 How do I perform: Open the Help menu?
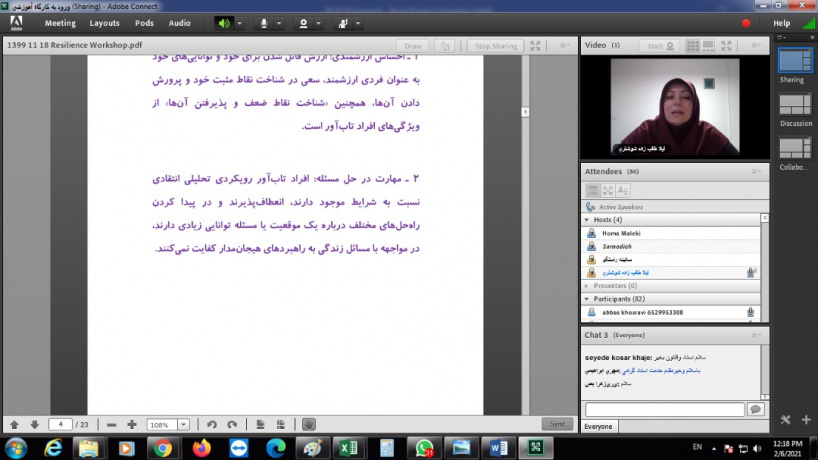tap(781, 23)
